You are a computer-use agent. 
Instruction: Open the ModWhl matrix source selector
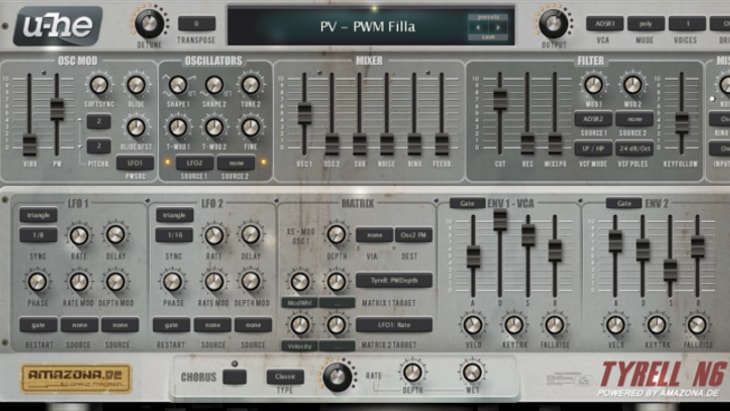pyautogui.click(x=299, y=303)
